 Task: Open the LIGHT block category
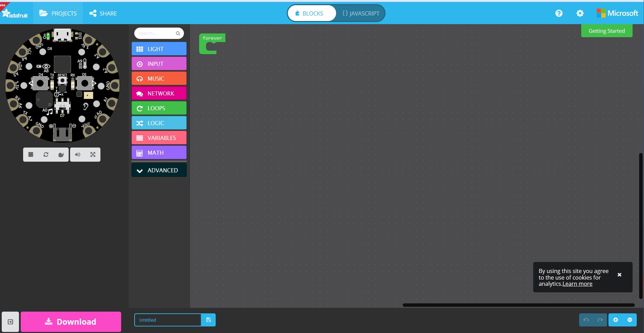pyautogui.click(x=158, y=49)
